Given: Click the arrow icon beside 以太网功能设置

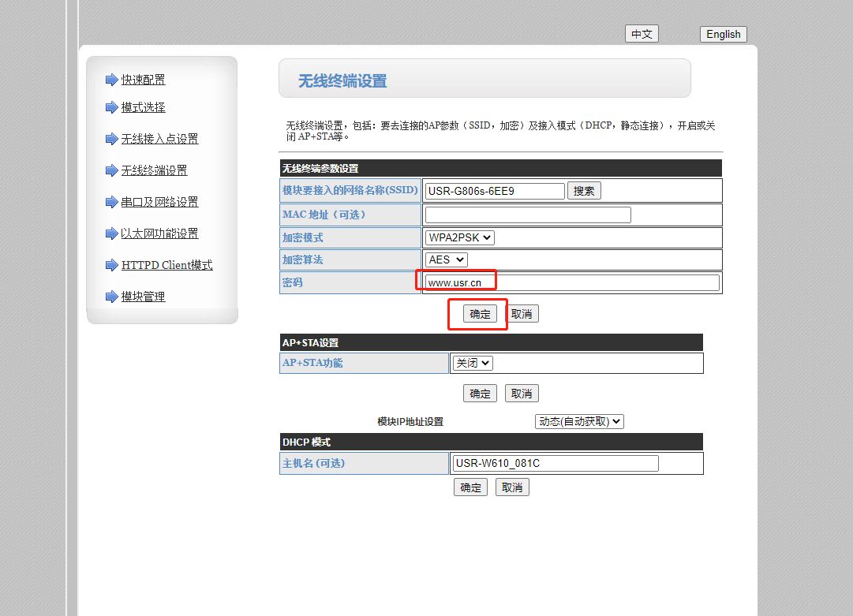Looking at the screenshot, I should pyautogui.click(x=111, y=233).
